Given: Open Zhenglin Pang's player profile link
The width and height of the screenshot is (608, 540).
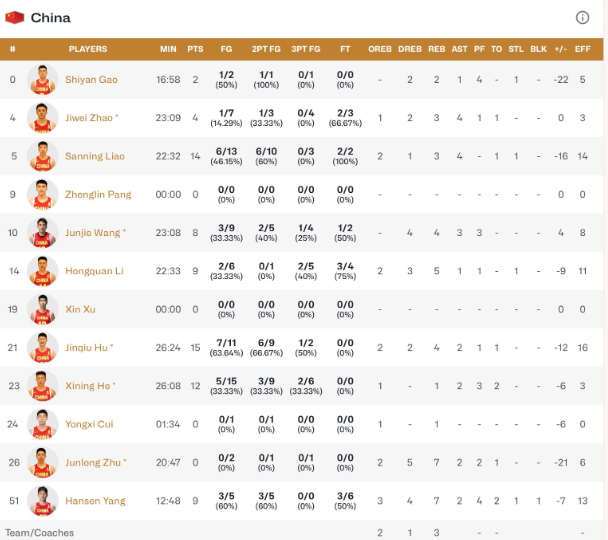Looking at the screenshot, I should (98, 195).
